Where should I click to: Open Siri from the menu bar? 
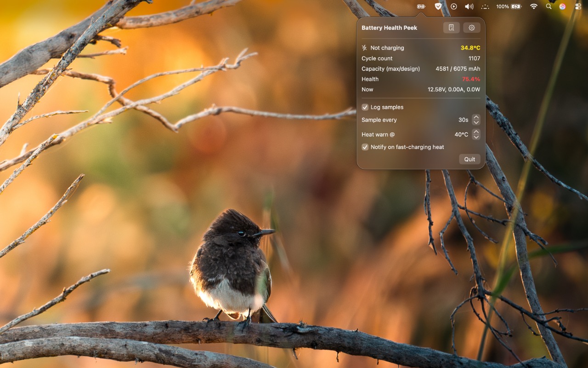[563, 6]
